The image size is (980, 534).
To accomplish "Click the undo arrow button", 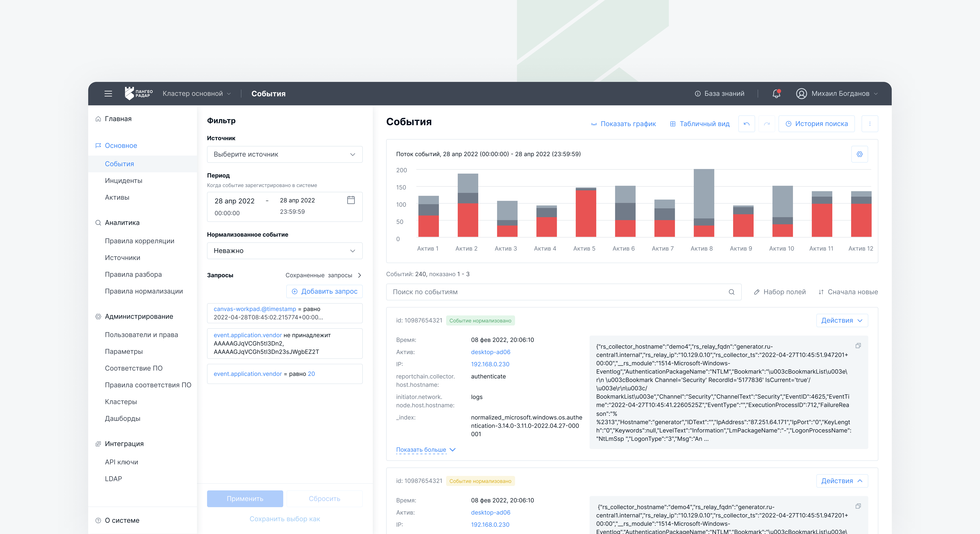I will tap(746, 124).
